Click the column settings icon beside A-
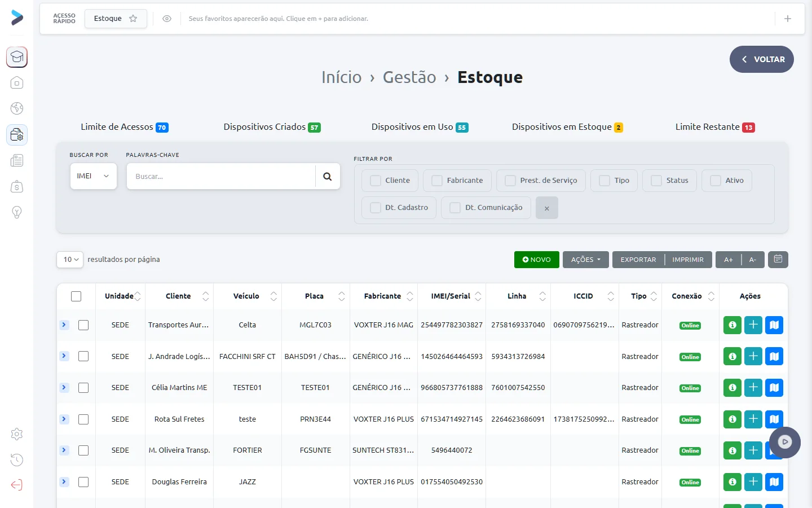 tap(778, 260)
